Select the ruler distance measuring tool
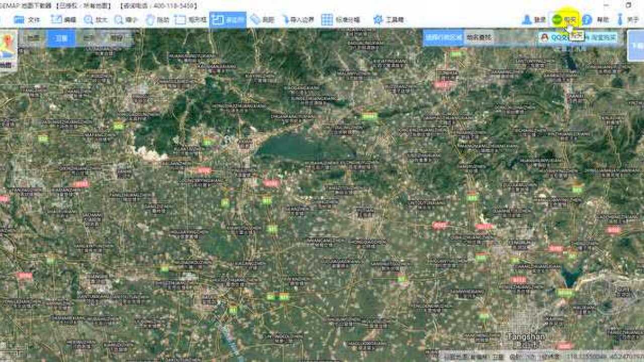Screen dimensions: 644x362 (x=262, y=20)
